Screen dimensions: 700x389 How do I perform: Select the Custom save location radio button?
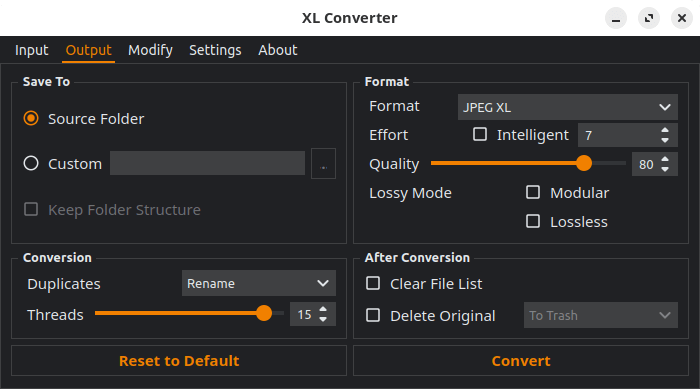pos(31,163)
